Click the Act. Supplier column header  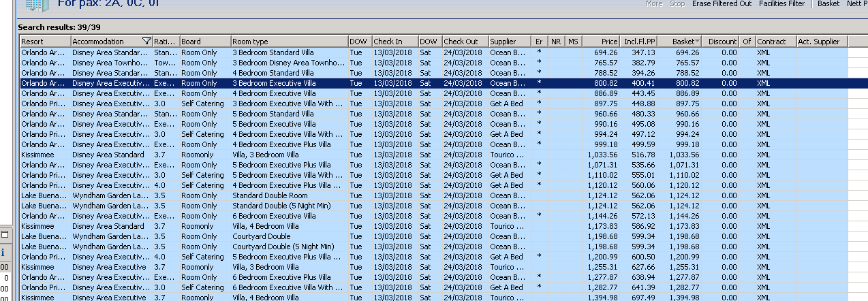tap(822, 42)
